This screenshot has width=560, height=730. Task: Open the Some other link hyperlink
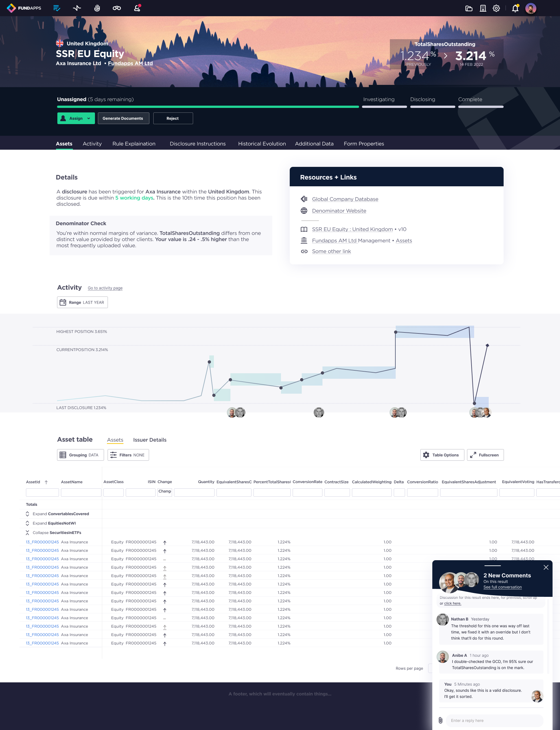331,251
